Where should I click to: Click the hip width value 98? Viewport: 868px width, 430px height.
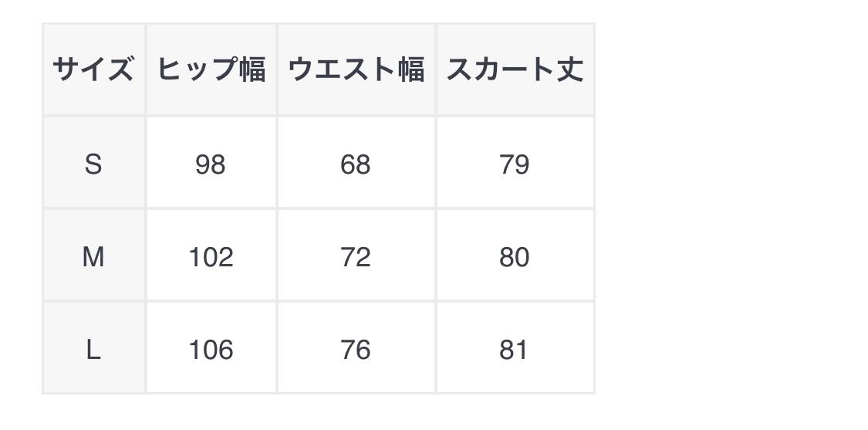[211, 164]
